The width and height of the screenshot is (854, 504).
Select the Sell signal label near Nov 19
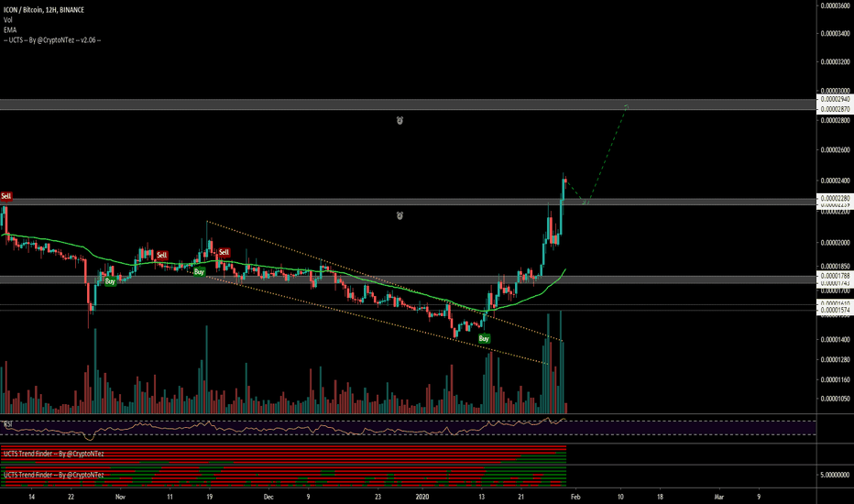click(224, 252)
